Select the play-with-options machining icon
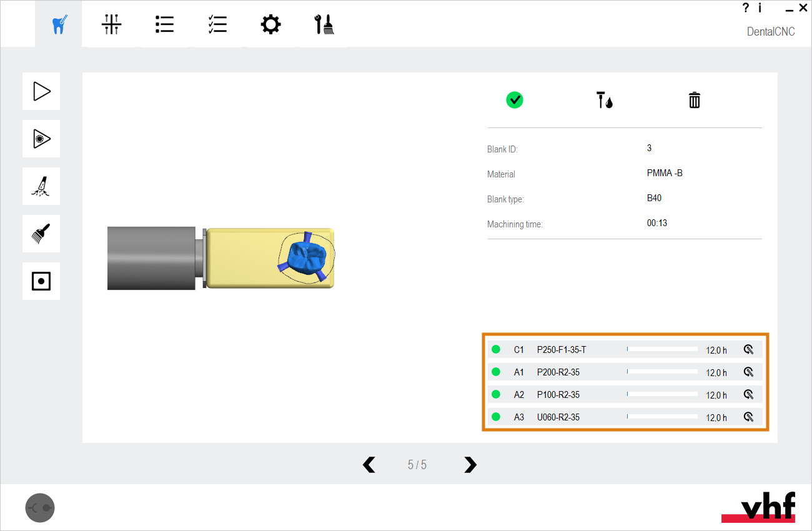The image size is (812, 531). pos(41,139)
